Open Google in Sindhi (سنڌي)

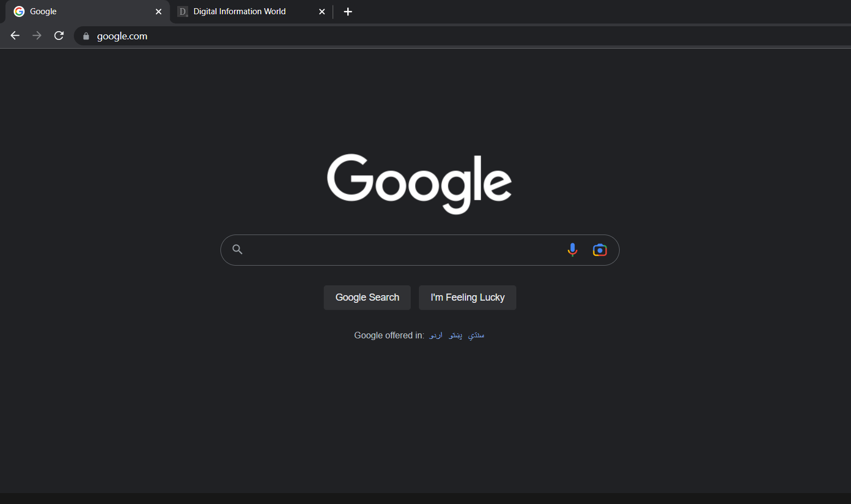pyautogui.click(x=476, y=335)
